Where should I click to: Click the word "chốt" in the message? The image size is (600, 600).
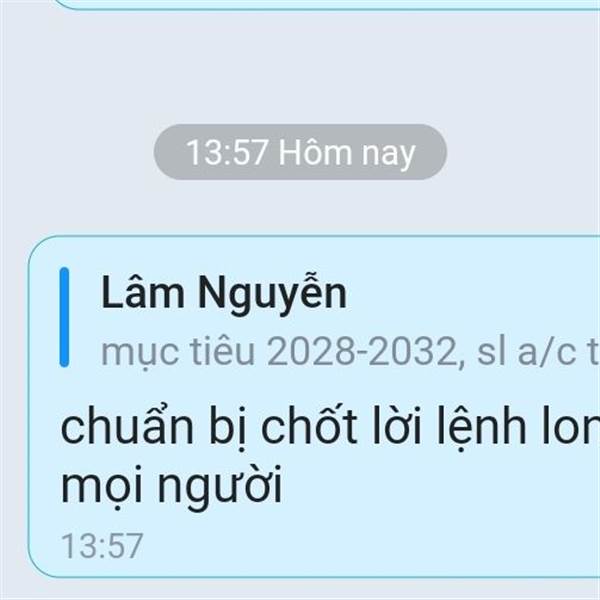(309, 427)
